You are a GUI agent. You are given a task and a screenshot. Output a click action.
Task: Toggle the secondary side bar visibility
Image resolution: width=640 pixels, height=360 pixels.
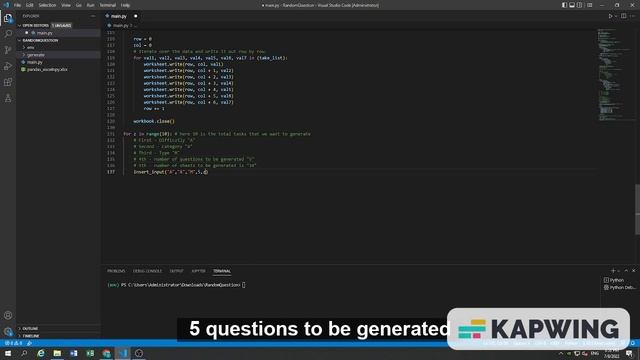click(580, 5)
